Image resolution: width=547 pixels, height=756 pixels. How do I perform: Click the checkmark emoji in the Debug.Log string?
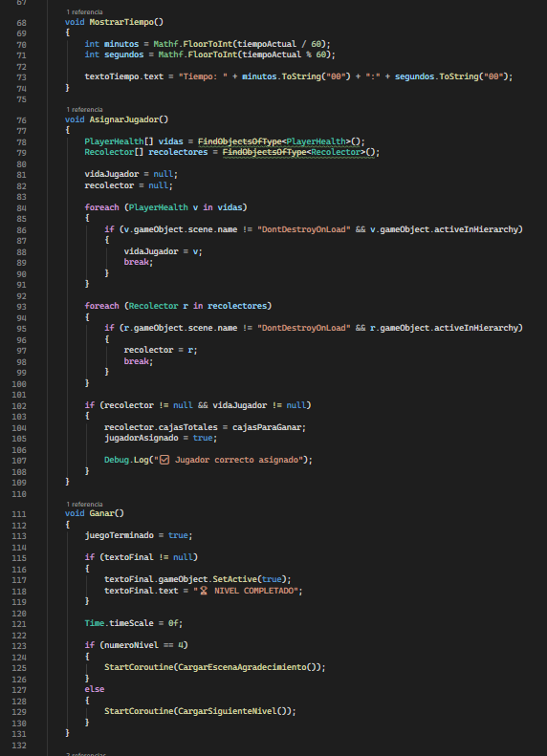pos(164,460)
